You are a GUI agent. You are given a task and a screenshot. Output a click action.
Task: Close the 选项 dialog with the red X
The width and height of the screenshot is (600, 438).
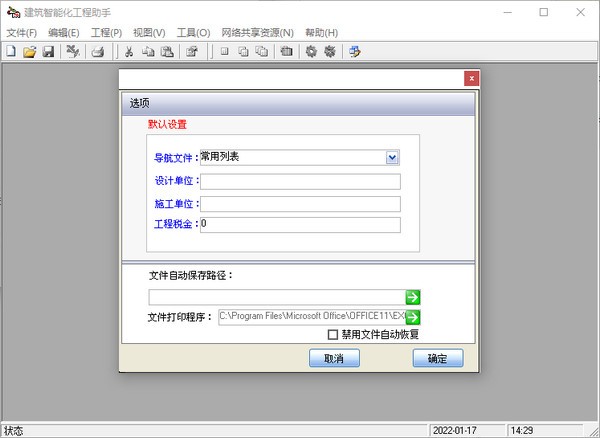pyautogui.click(x=471, y=78)
